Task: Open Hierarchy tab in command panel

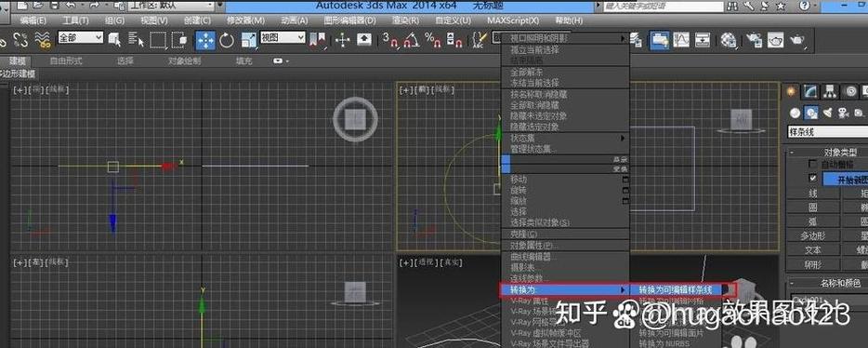Action: point(829,91)
